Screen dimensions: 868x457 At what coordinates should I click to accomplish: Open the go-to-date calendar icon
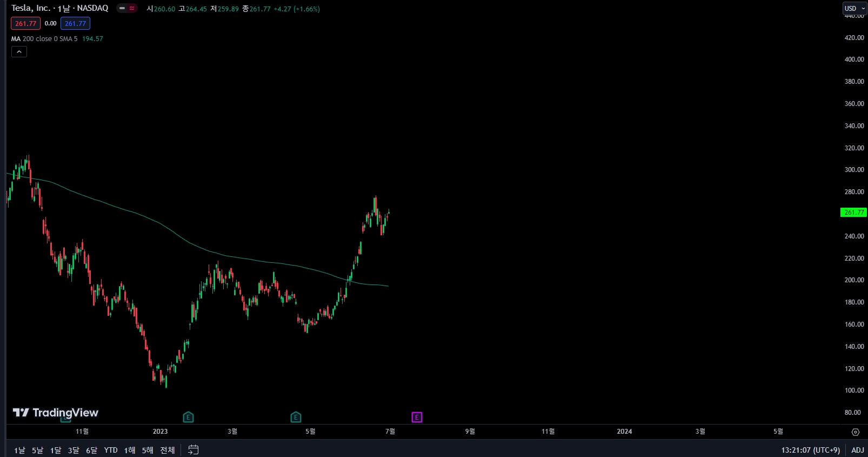point(193,449)
